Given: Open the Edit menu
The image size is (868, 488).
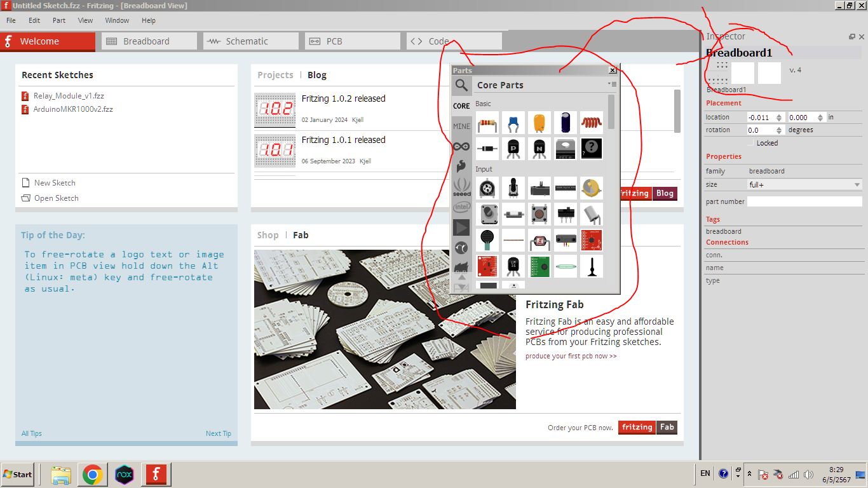Looking at the screenshot, I should click(34, 20).
